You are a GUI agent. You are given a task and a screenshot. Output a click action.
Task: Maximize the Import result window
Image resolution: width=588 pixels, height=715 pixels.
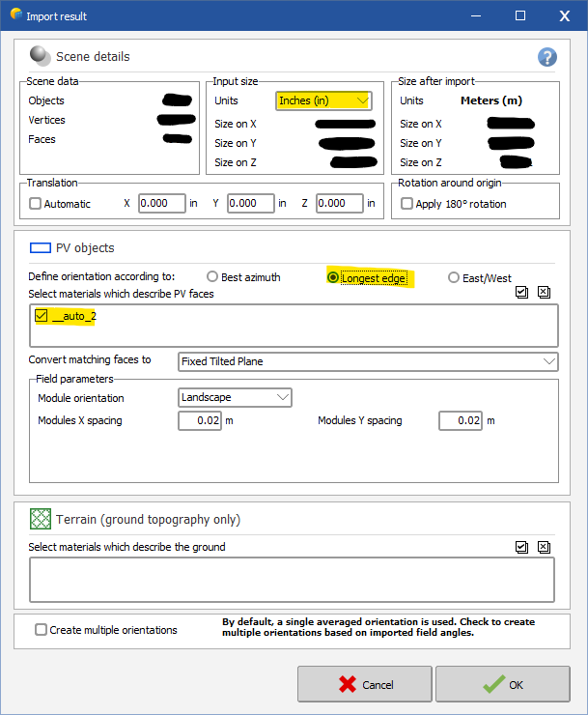point(520,15)
